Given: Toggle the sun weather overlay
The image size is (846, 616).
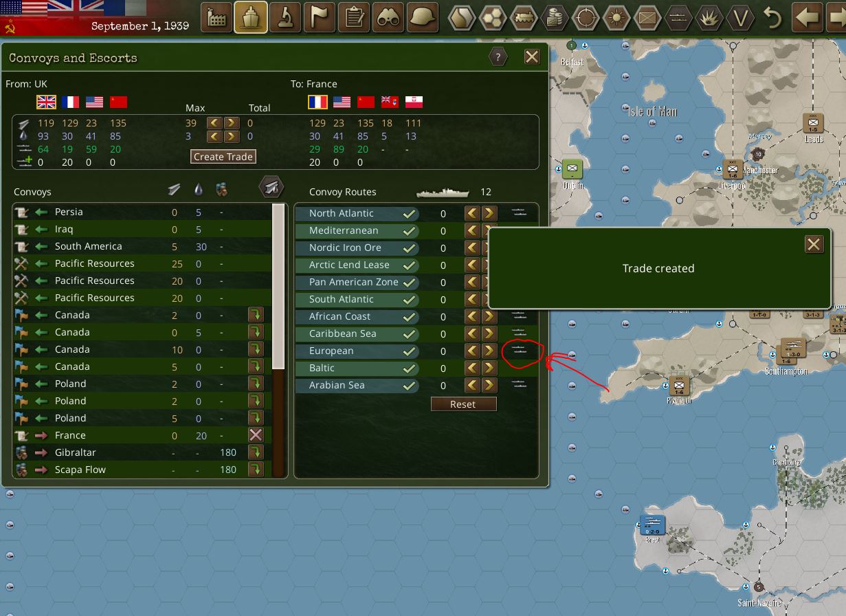Looking at the screenshot, I should pos(617,18).
